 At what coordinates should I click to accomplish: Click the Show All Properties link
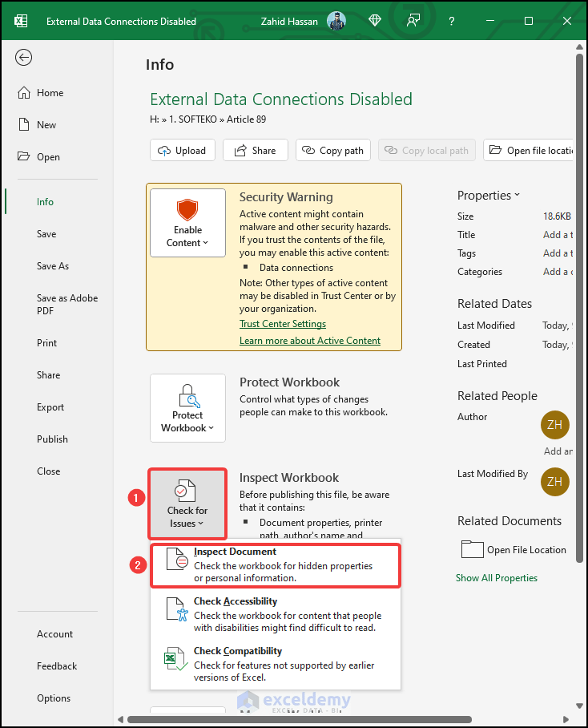[x=496, y=578]
